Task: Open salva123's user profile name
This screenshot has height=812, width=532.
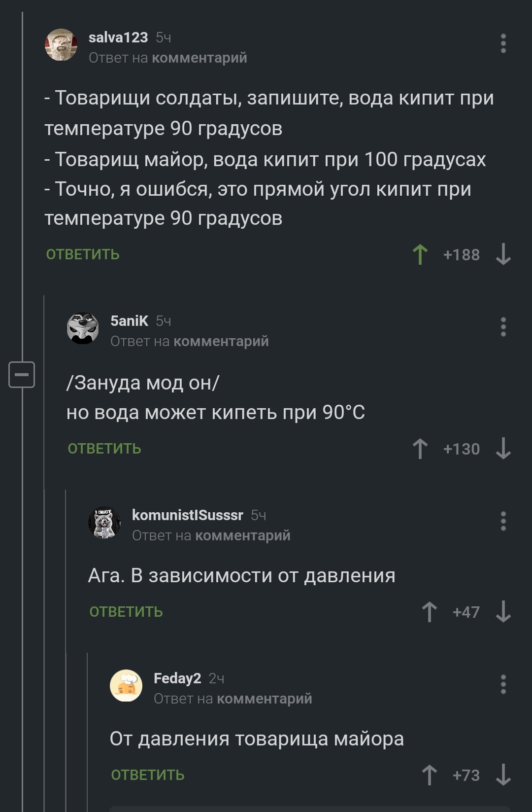Action: 118,37
